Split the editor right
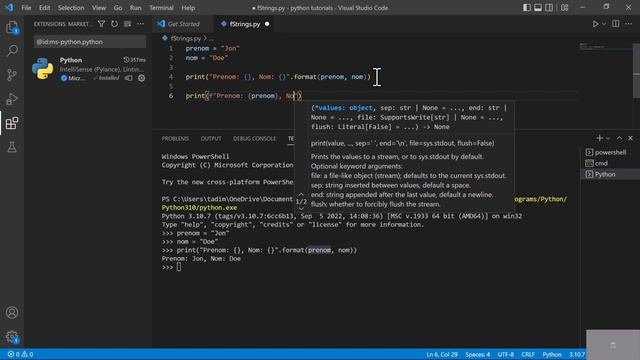 616,24
